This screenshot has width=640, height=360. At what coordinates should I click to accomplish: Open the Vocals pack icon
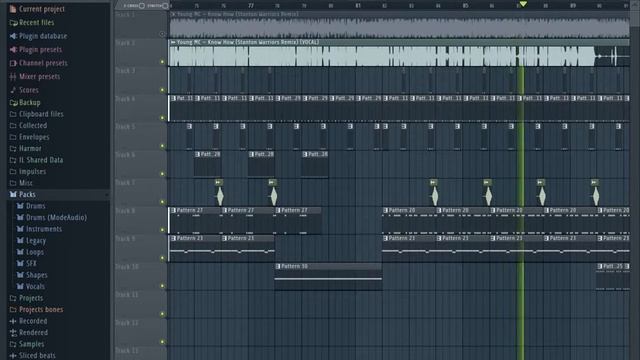point(20,286)
